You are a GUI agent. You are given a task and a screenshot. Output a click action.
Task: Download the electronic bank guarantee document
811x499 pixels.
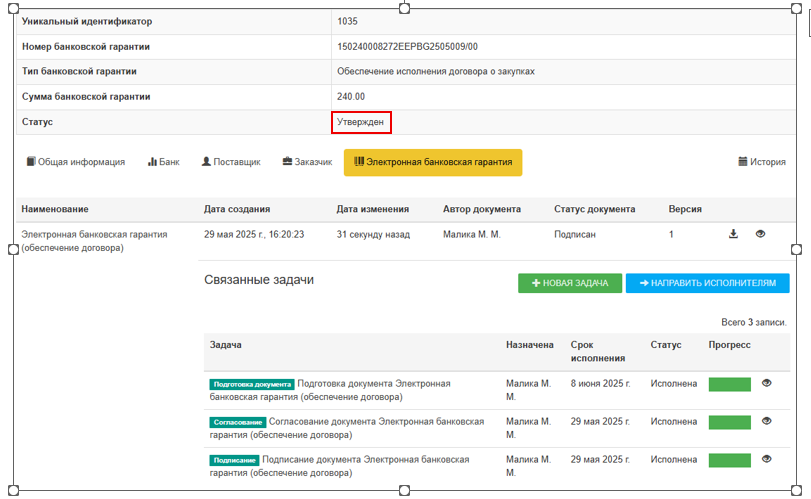[733, 234]
